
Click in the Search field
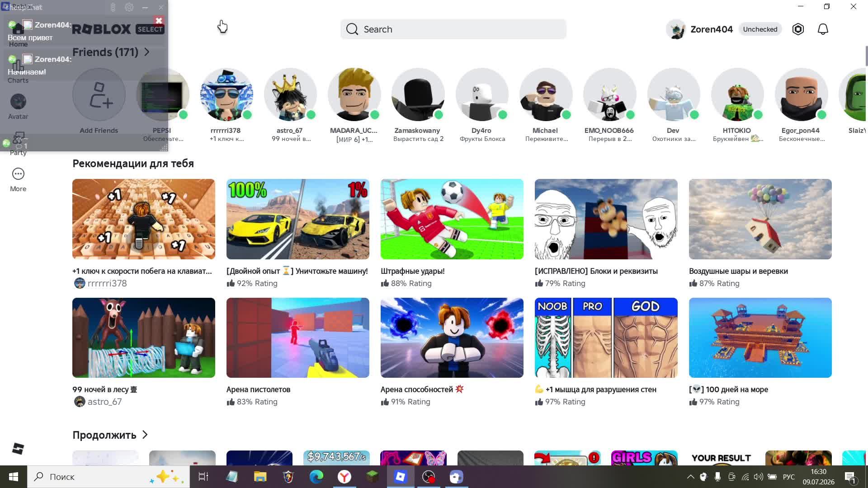tap(453, 29)
